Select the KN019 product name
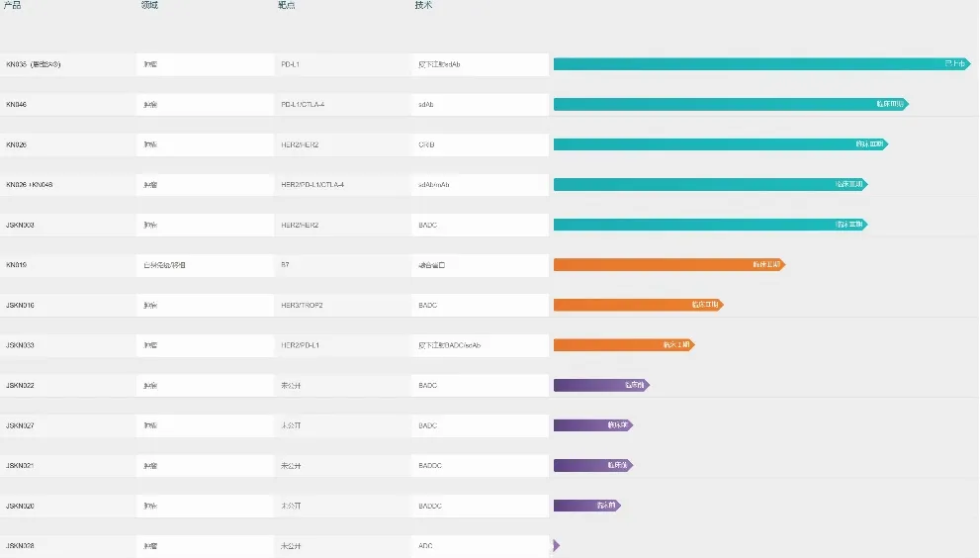 point(17,265)
